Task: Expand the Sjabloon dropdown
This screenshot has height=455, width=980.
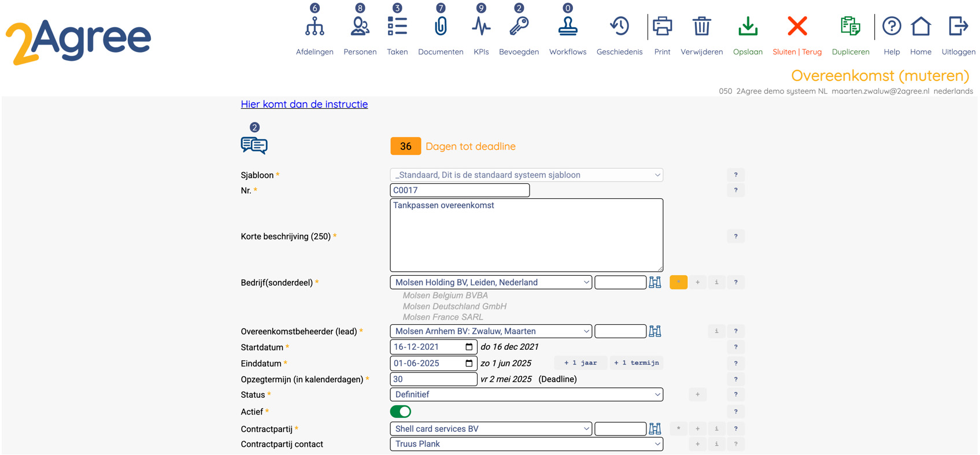Action: (526, 175)
